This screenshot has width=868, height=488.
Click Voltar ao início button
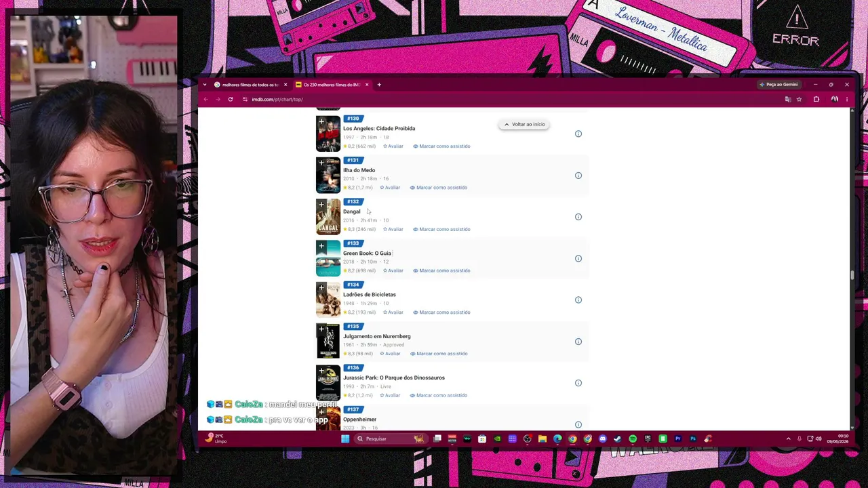click(x=524, y=125)
